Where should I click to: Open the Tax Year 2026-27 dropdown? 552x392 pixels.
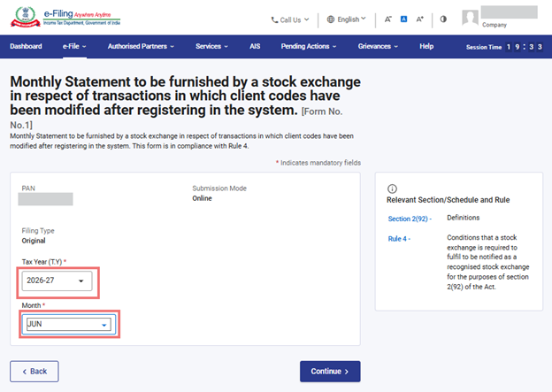58,281
